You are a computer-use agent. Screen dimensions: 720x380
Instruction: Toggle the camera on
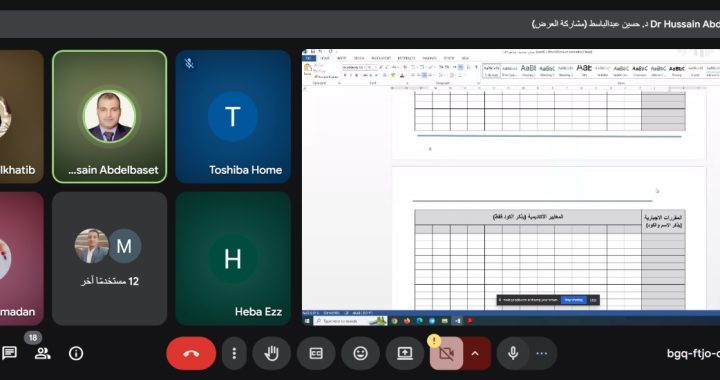tap(446, 353)
